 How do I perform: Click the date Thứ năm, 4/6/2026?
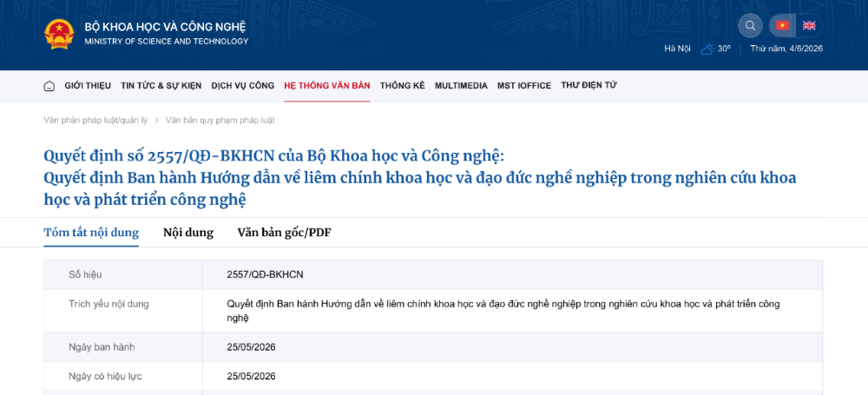(x=786, y=49)
